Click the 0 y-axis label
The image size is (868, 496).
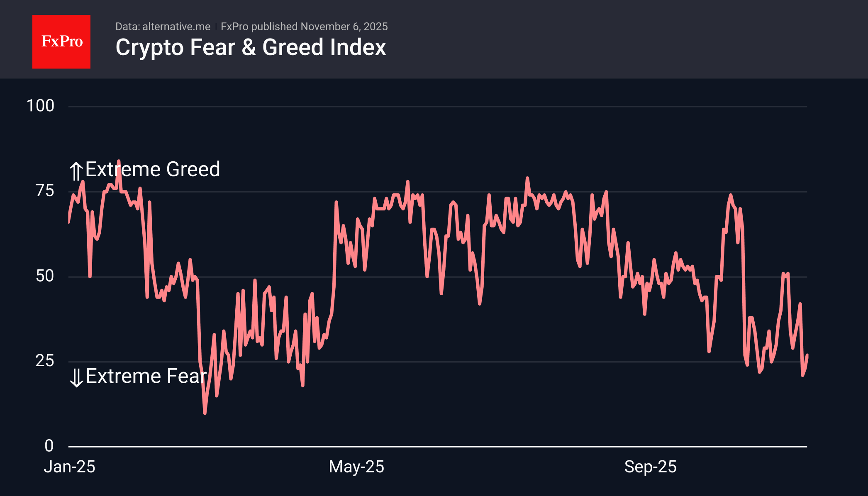click(x=49, y=446)
